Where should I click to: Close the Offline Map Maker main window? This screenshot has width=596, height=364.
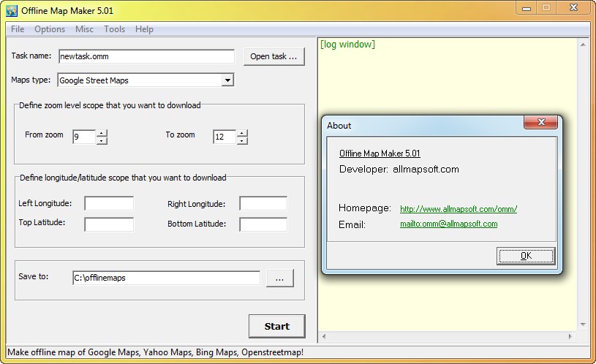(x=573, y=7)
